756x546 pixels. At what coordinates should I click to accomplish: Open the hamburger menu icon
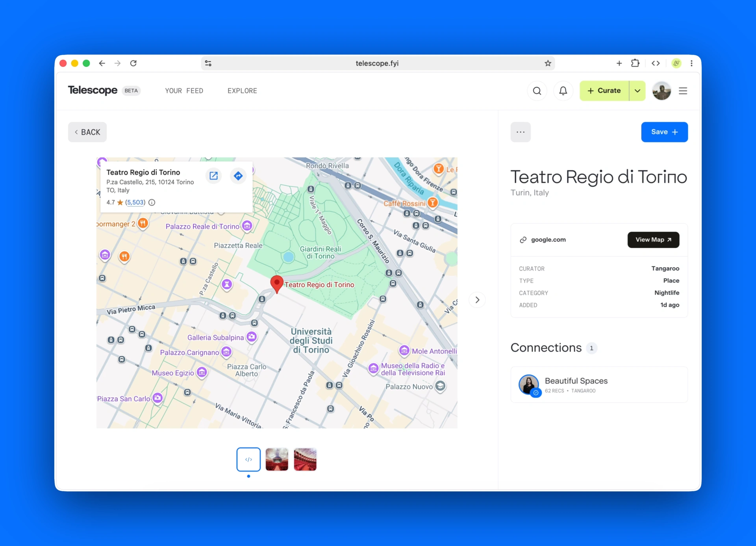683,91
